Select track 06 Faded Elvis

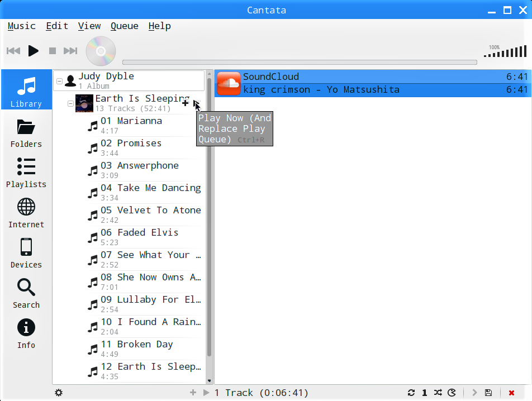(x=145, y=237)
